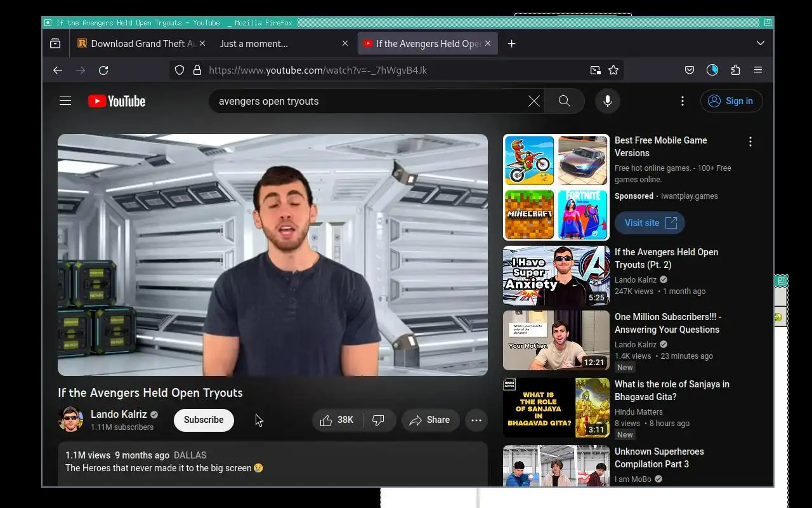This screenshot has height=508, width=812.
Task: Share this video
Action: [430, 420]
